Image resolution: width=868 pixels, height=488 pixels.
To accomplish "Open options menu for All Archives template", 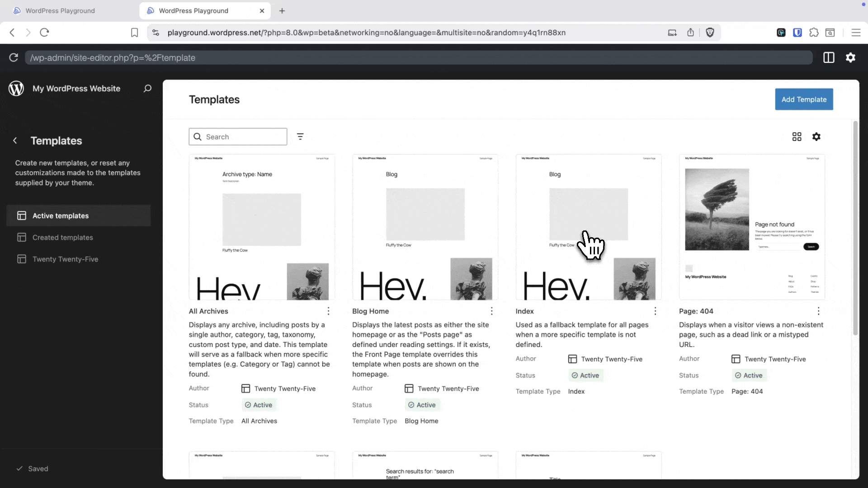I will click(x=328, y=311).
